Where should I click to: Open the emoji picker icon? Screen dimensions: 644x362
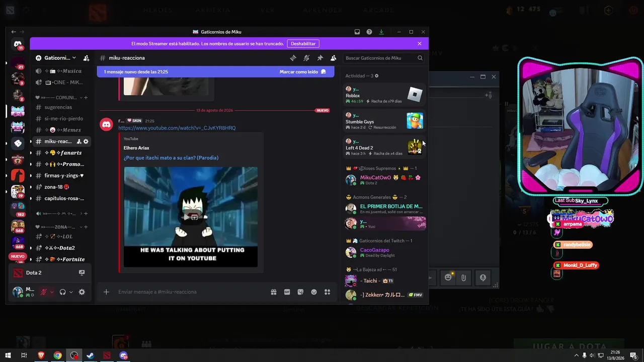pos(314,292)
